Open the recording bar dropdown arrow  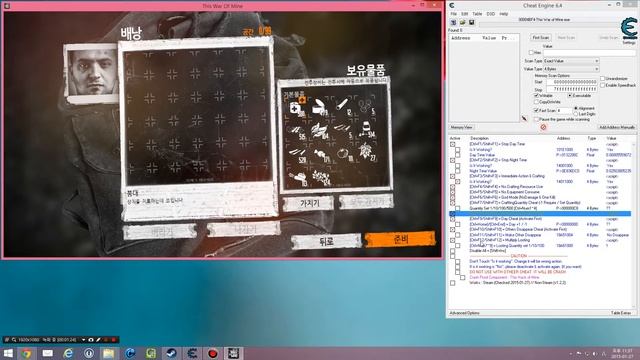click(83, 340)
